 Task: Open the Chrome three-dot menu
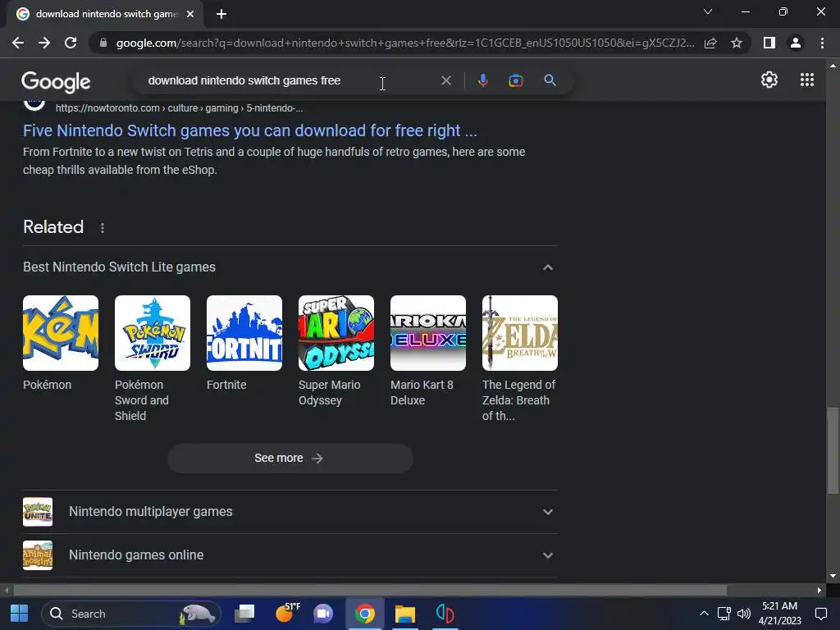[x=822, y=43]
